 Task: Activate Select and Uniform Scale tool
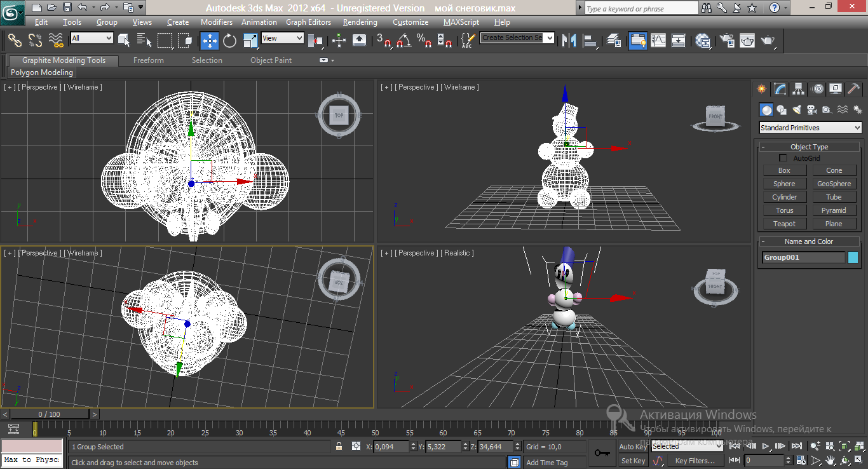(x=250, y=41)
